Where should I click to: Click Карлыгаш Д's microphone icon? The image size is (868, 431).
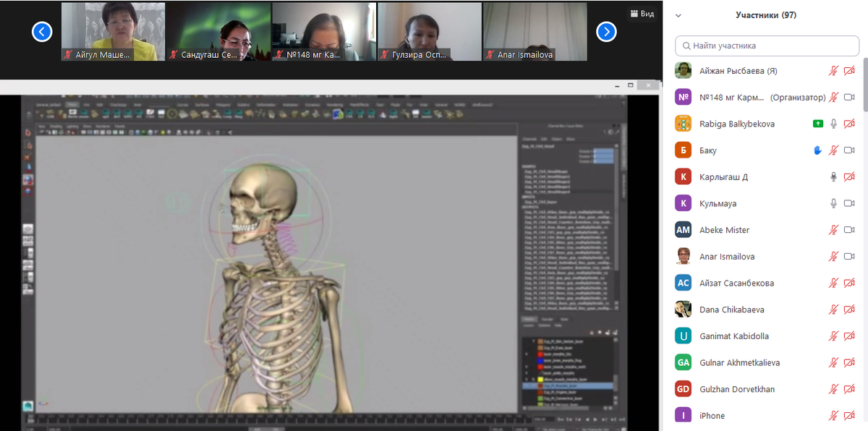pos(833,177)
